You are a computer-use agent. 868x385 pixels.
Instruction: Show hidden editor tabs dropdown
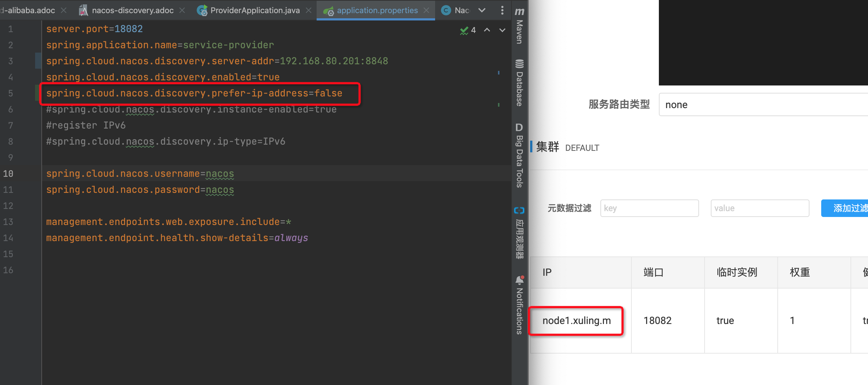coord(482,11)
